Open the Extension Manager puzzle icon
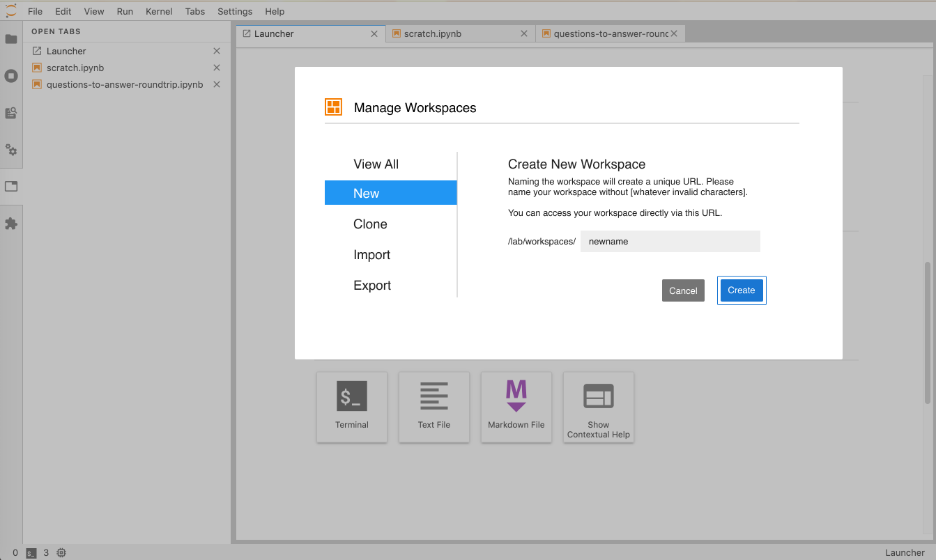 tap(11, 224)
